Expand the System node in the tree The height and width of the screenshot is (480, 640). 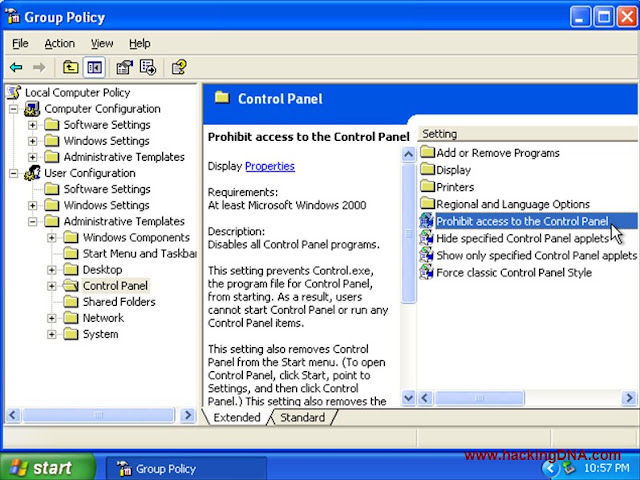tap(52, 334)
